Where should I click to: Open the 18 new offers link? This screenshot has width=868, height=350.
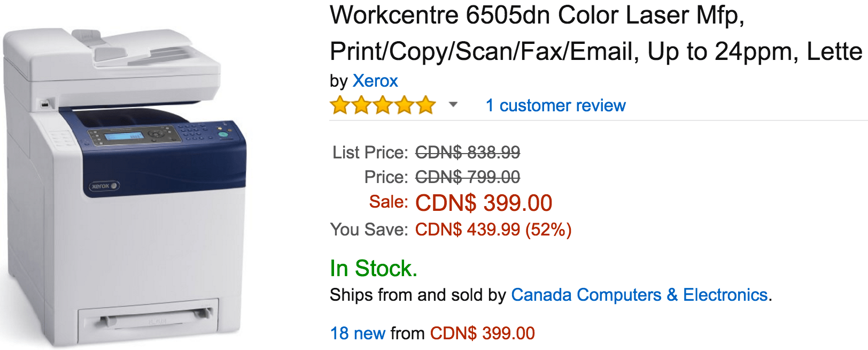coord(358,333)
